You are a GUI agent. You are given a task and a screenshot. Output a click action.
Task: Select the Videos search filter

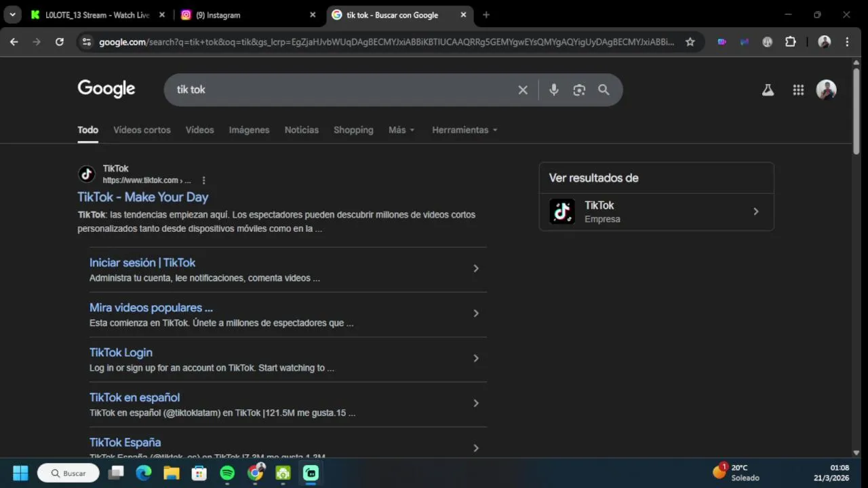coord(199,130)
